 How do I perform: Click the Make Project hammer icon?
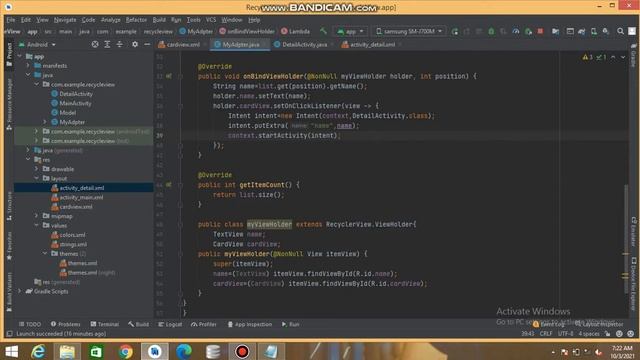tap(323, 31)
